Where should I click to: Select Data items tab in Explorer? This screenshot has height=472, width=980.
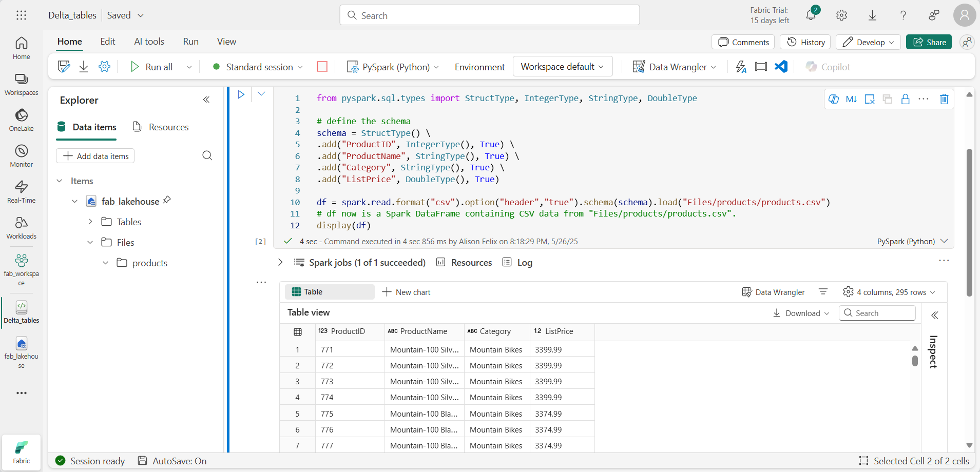point(87,127)
